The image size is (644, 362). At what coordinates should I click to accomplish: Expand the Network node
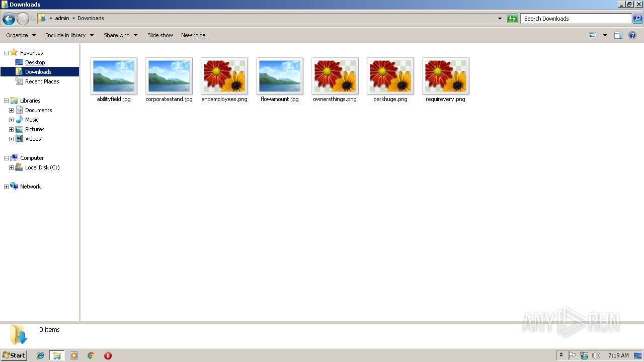(x=6, y=187)
